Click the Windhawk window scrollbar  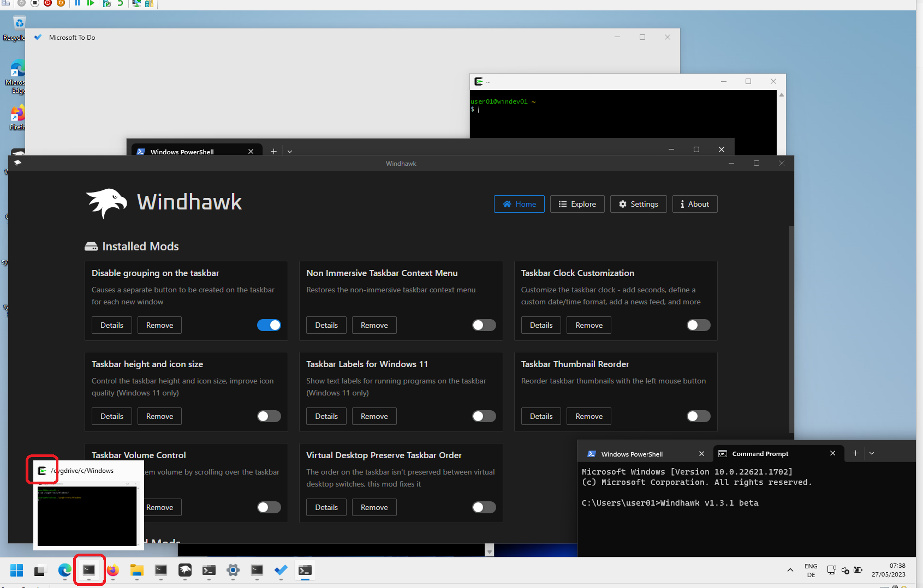(789, 327)
